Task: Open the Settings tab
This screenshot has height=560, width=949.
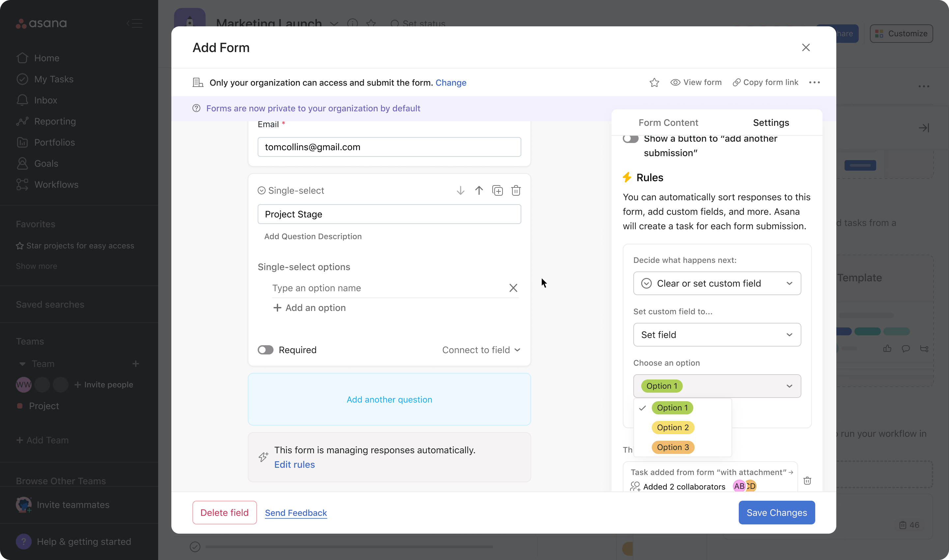Action: (770, 122)
